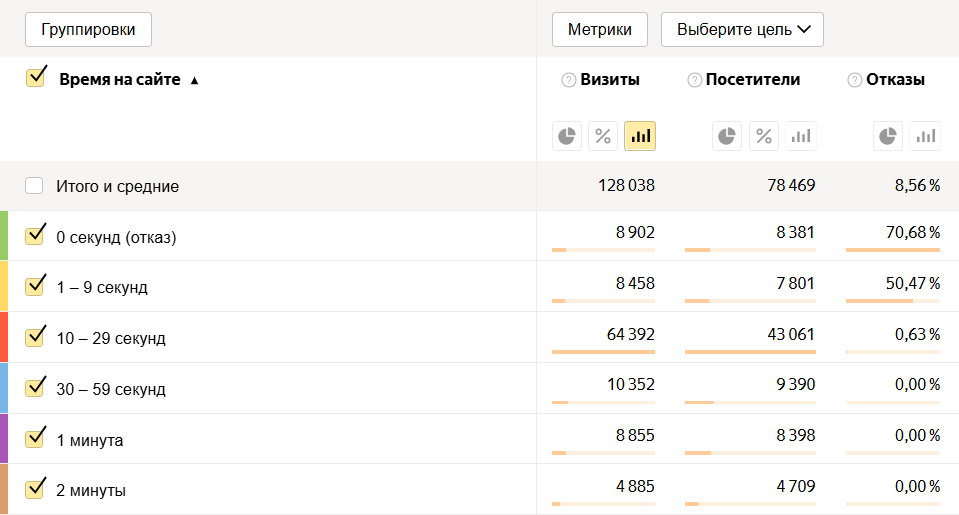Open the 'Метрики' button

(600, 29)
